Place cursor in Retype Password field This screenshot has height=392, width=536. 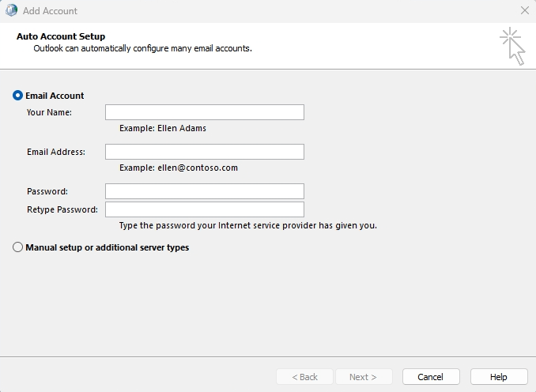pos(205,209)
